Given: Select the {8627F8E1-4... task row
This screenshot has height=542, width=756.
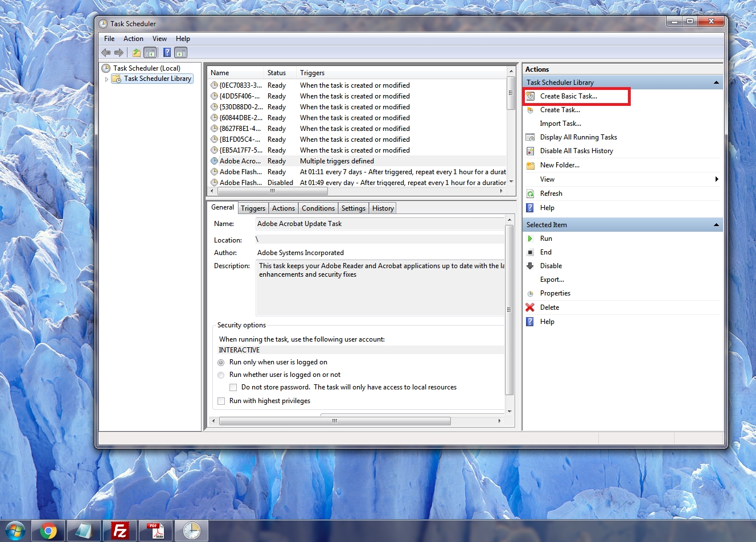Looking at the screenshot, I should (356, 129).
